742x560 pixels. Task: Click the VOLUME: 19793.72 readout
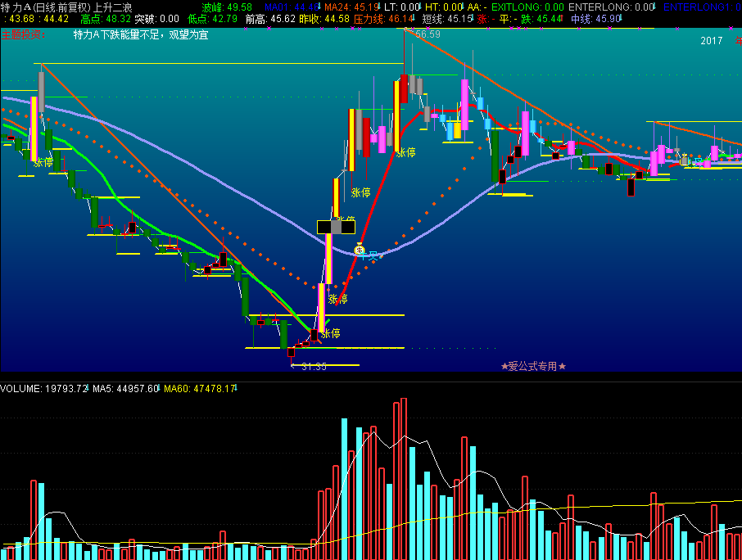coord(44,389)
